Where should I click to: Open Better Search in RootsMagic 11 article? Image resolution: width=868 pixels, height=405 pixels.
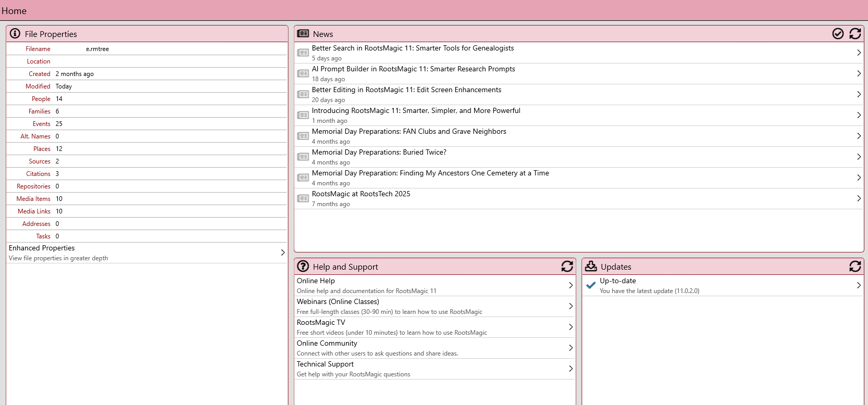tap(579, 53)
